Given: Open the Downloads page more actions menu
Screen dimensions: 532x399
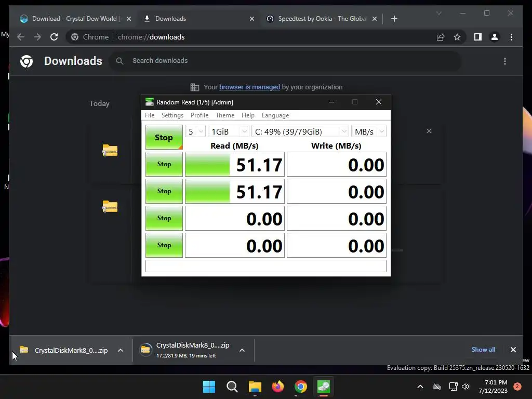Looking at the screenshot, I should tap(505, 61).
